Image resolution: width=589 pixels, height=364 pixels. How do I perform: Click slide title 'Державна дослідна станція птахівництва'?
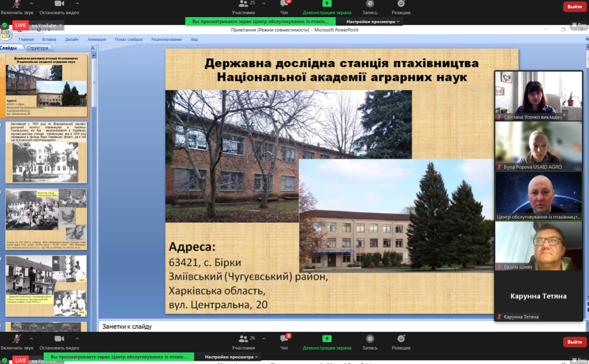(342, 63)
